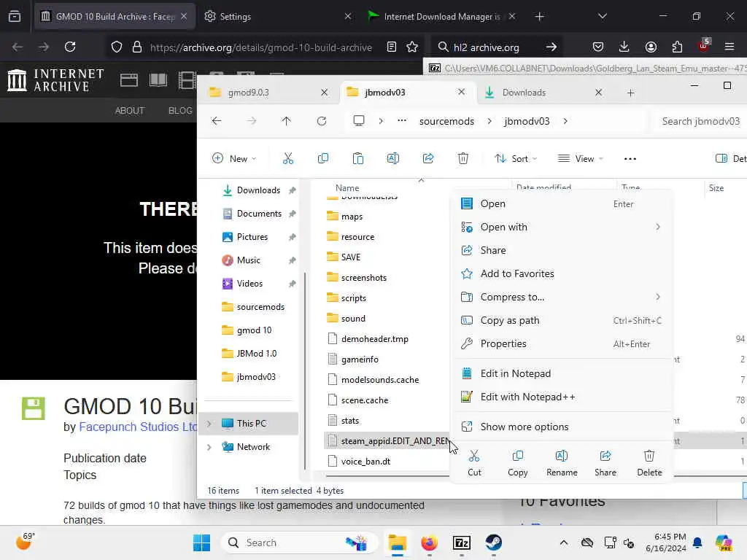Open Firefox downloads panel
747x560 pixels.
coord(624,47)
